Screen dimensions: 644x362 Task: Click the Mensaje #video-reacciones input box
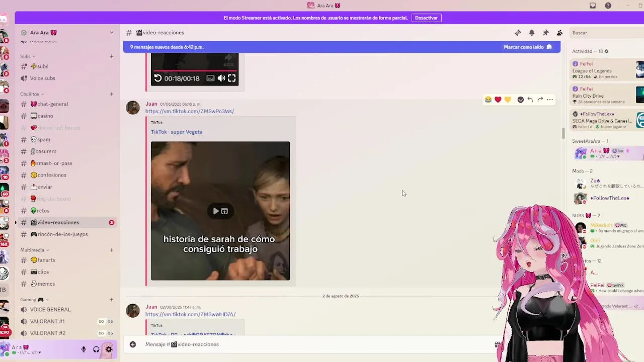pyautogui.click(x=317, y=344)
